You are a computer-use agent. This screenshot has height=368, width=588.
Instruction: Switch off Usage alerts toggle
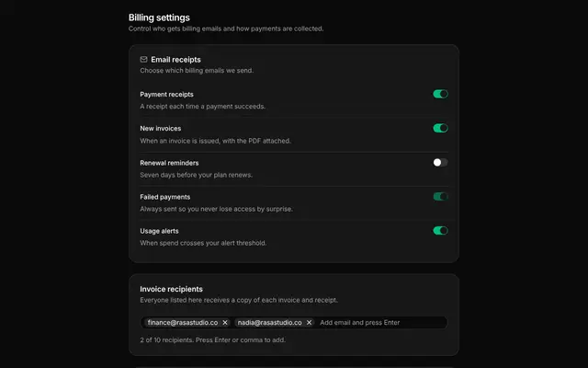coord(440,231)
